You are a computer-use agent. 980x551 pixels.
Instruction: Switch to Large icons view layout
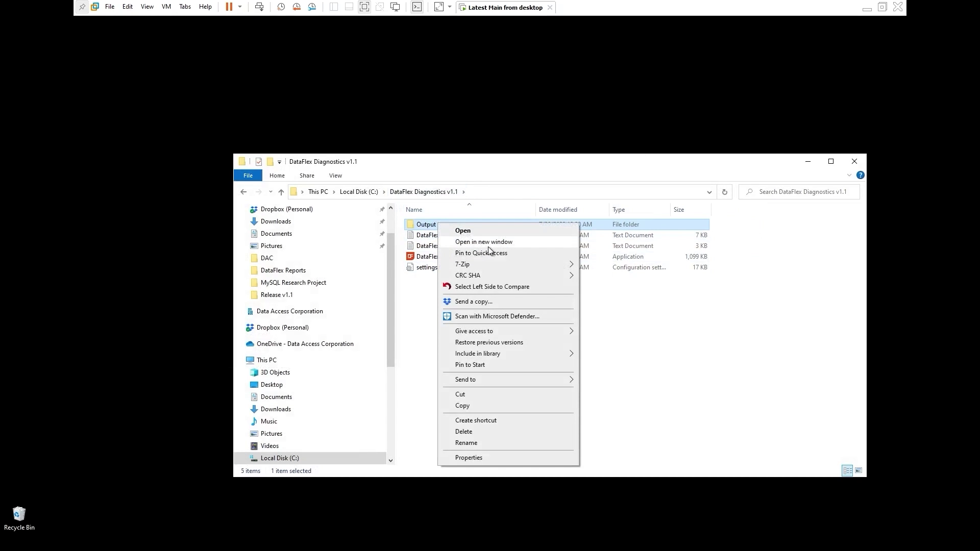[x=859, y=471]
